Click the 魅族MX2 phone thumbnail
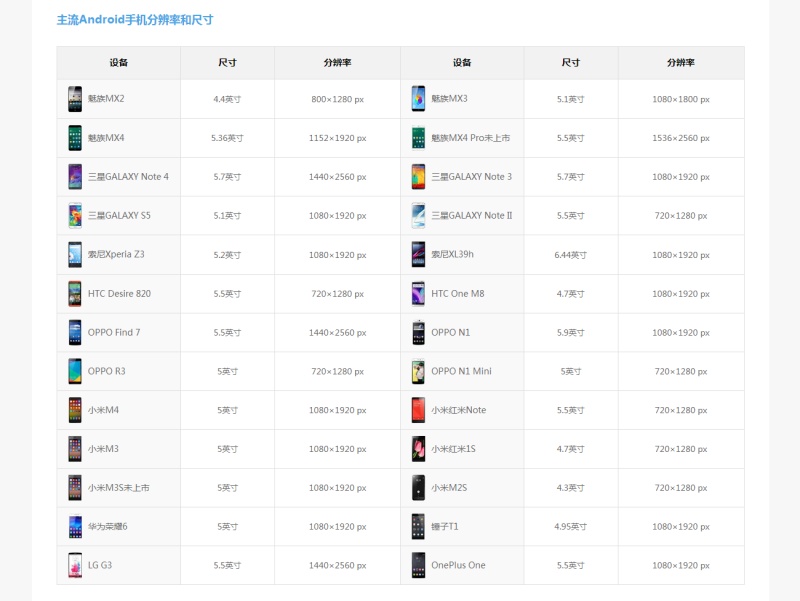800x601 pixels. point(75,99)
